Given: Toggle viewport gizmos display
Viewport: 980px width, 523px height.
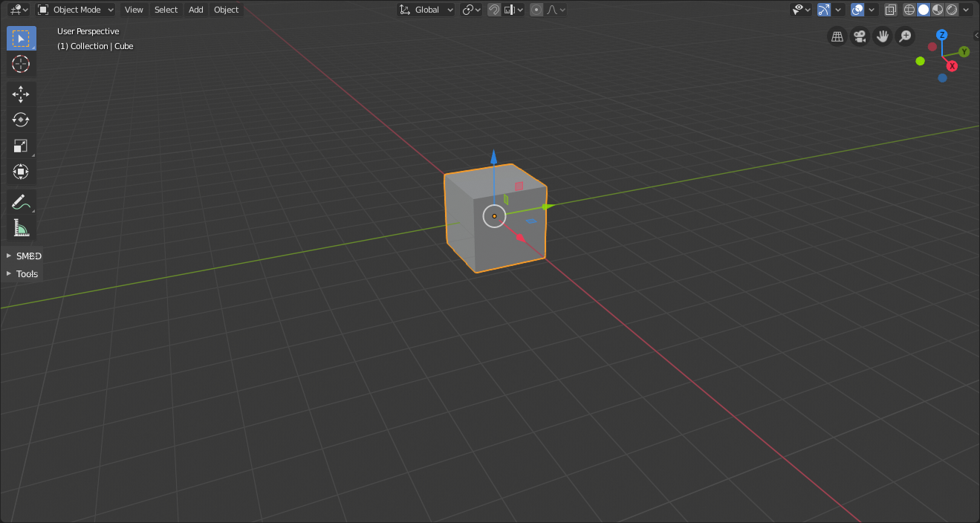Looking at the screenshot, I should coord(823,10).
